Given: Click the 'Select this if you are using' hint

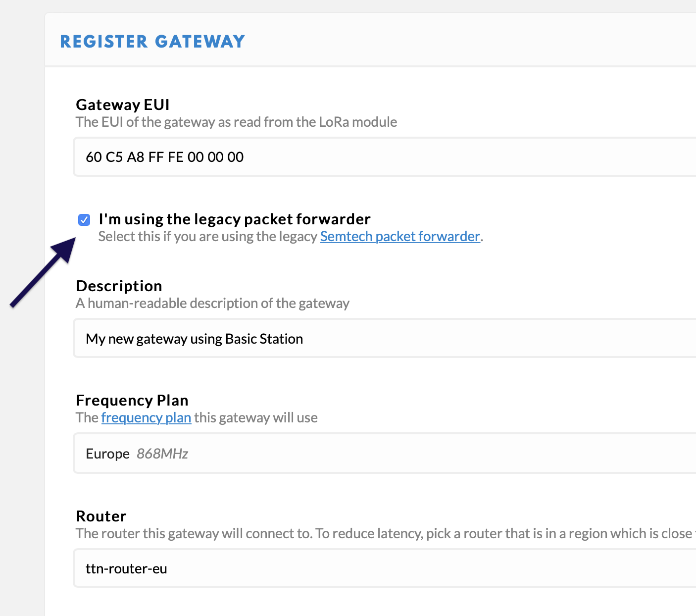Looking at the screenshot, I should 208,237.
